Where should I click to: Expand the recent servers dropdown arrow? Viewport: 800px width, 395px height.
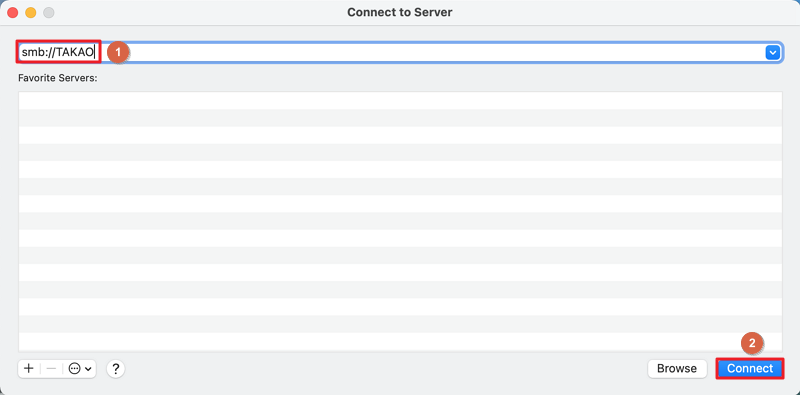[773, 53]
